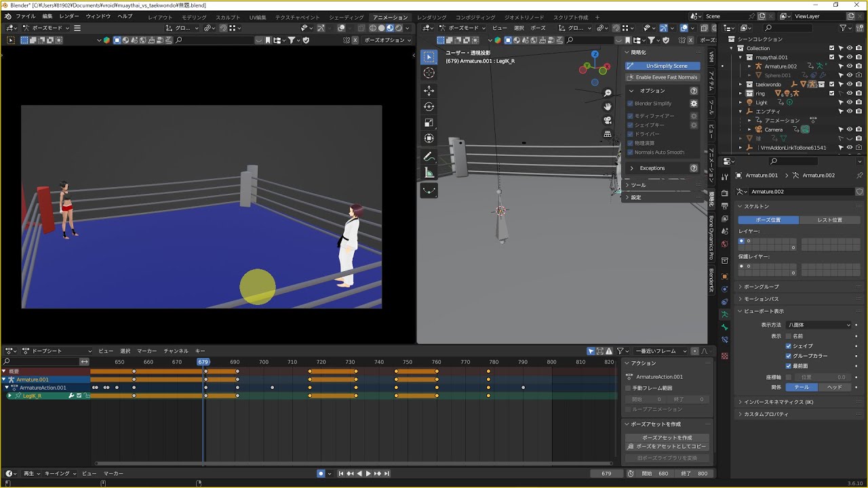868x488 pixels.
Task: Toggle camera view via camera gizmo
Action: point(608,120)
